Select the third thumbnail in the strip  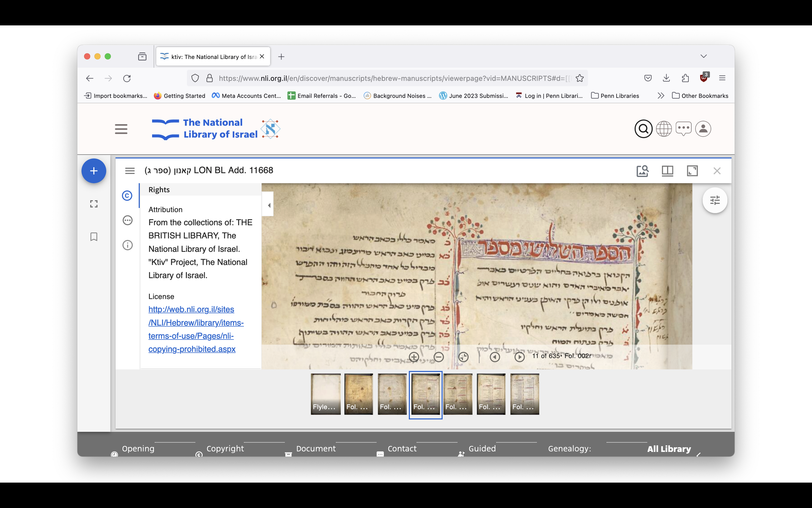tap(392, 394)
